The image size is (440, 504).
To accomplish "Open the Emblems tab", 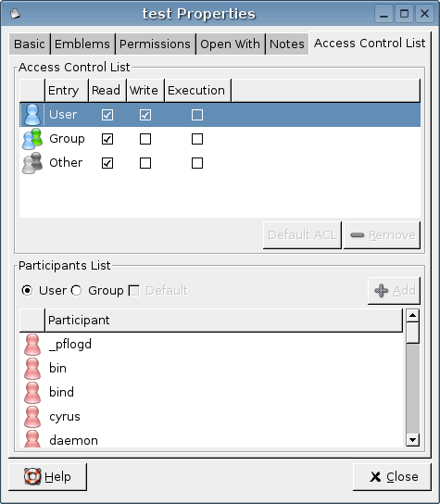I will click(x=82, y=44).
